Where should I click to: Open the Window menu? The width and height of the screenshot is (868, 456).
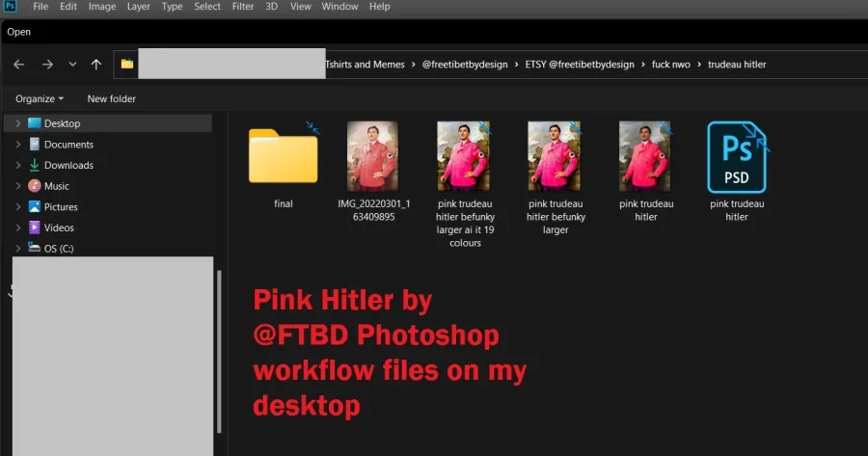[x=339, y=7]
